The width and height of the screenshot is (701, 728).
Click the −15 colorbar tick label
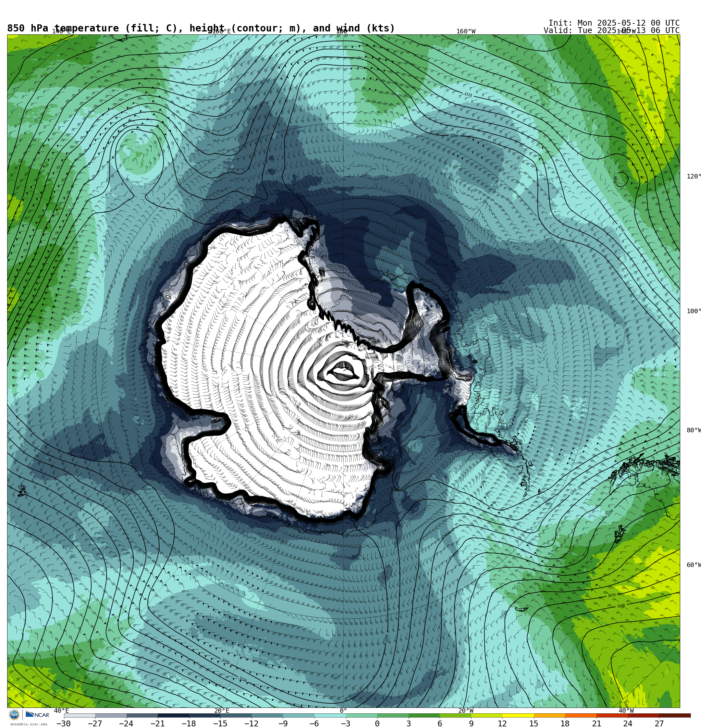tap(220, 723)
